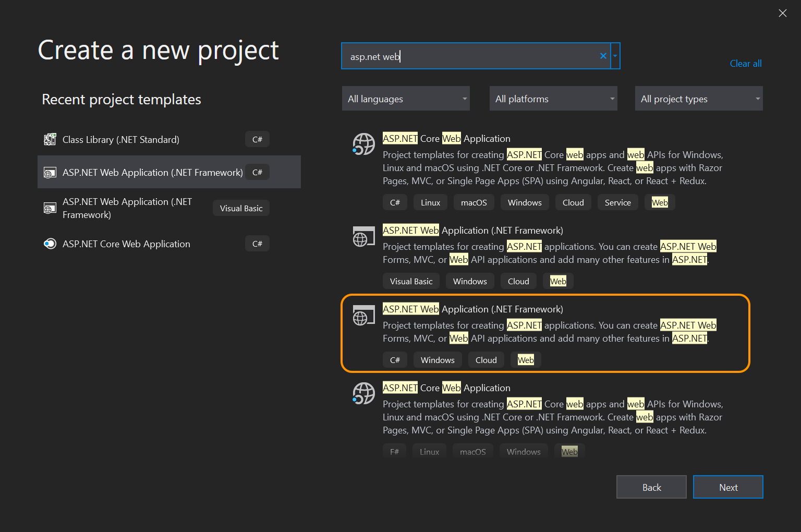Click the globe icon of the first ASP.NET Core result
This screenshot has width=801, height=532.
[x=363, y=144]
